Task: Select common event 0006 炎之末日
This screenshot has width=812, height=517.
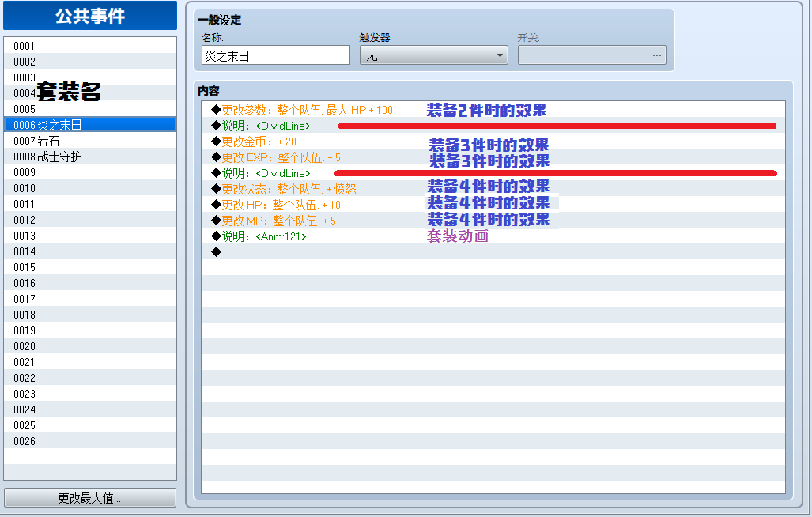Action: tap(89, 125)
